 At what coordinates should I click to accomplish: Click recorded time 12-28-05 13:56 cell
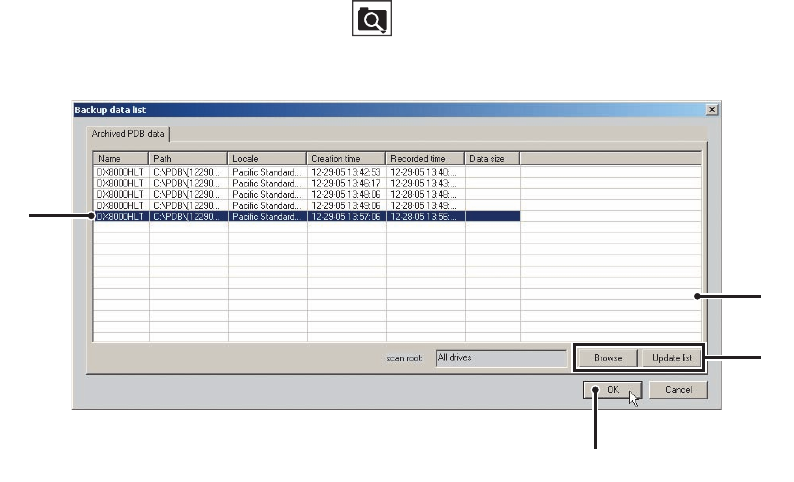click(425, 216)
